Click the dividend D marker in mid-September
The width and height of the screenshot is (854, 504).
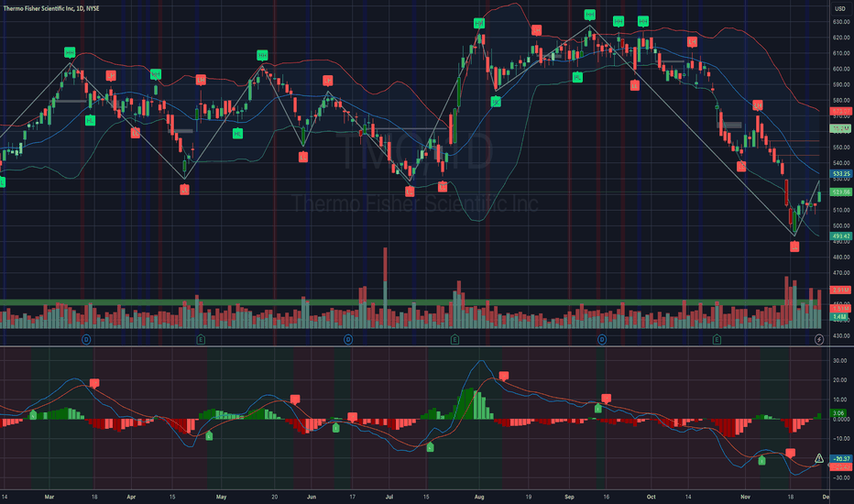pyautogui.click(x=602, y=339)
